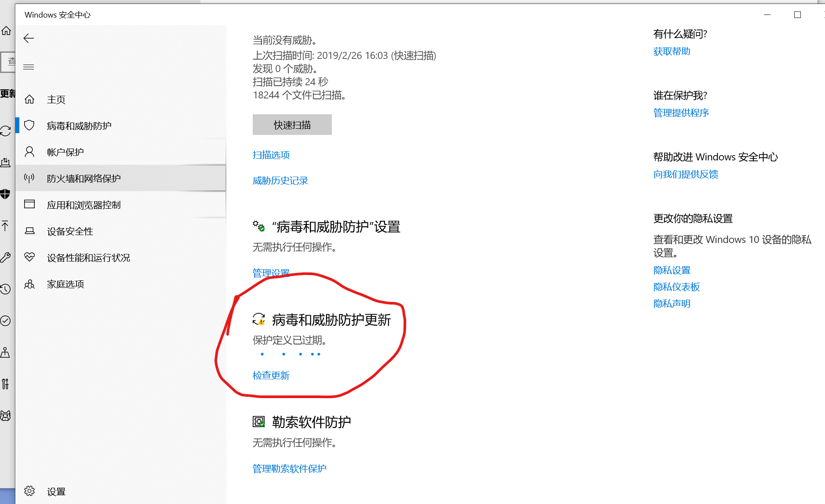The image size is (825, 504).
Task: Click the home icon in the background Settings window
Action: coord(6,31)
